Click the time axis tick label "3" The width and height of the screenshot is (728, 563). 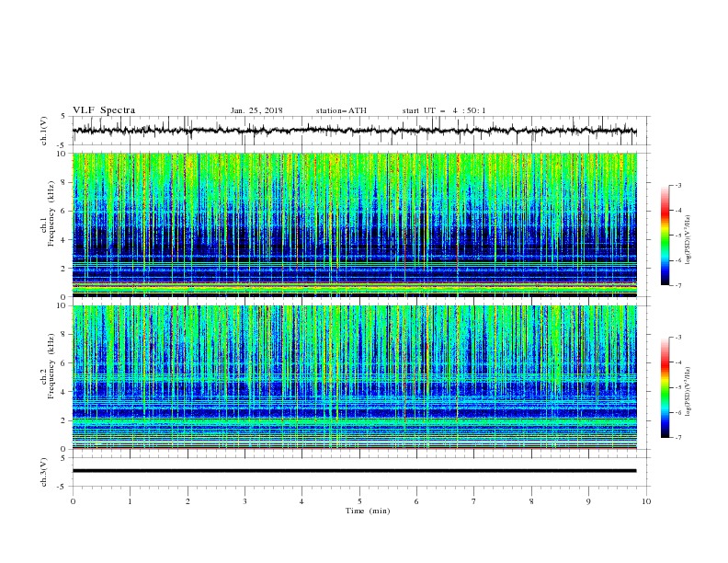pyautogui.click(x=245, y=501)
